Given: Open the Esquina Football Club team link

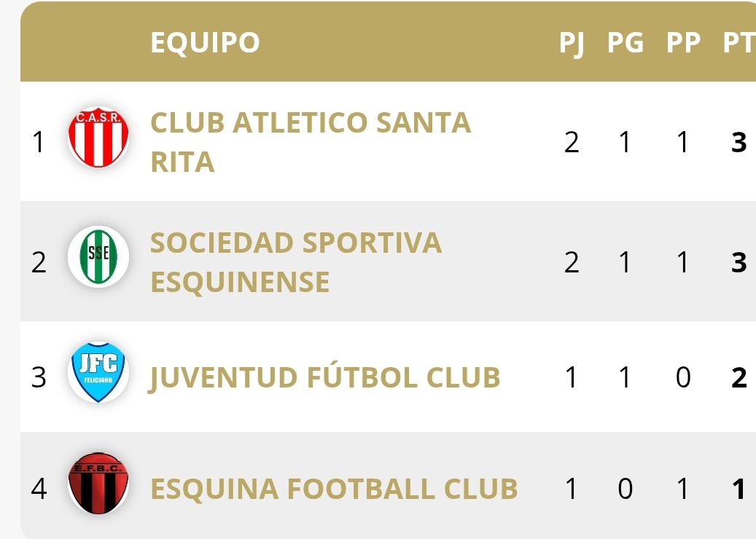Looking at the screenshot, I should (x=334, y=489).
